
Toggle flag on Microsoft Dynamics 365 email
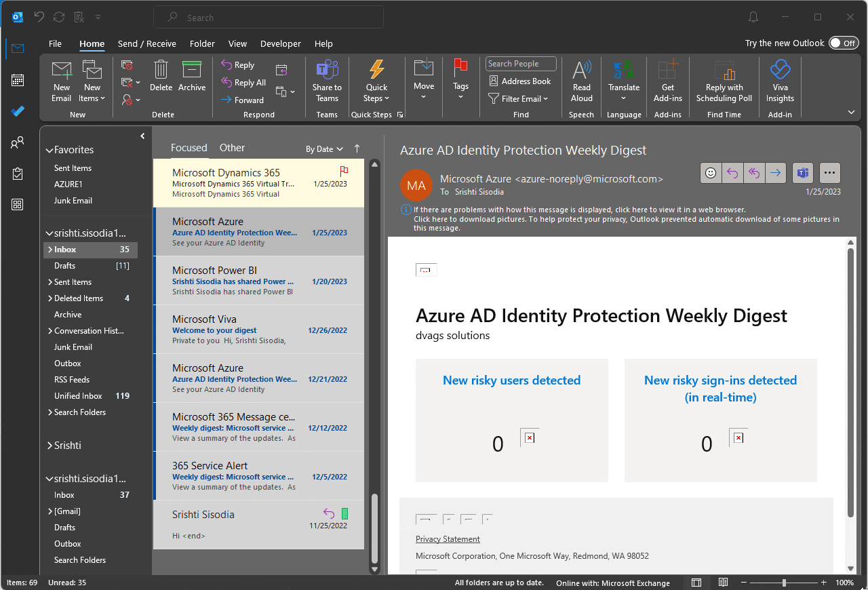pos(344,172)
